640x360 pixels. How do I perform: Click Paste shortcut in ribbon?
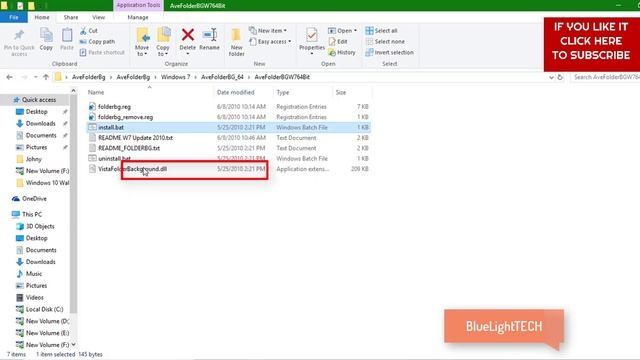102,52
